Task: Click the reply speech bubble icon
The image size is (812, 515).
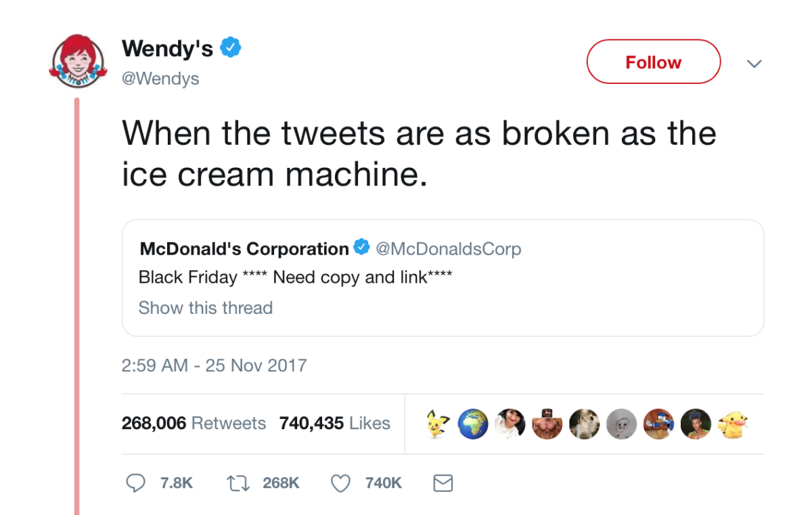Action: [x=136, y=483]
